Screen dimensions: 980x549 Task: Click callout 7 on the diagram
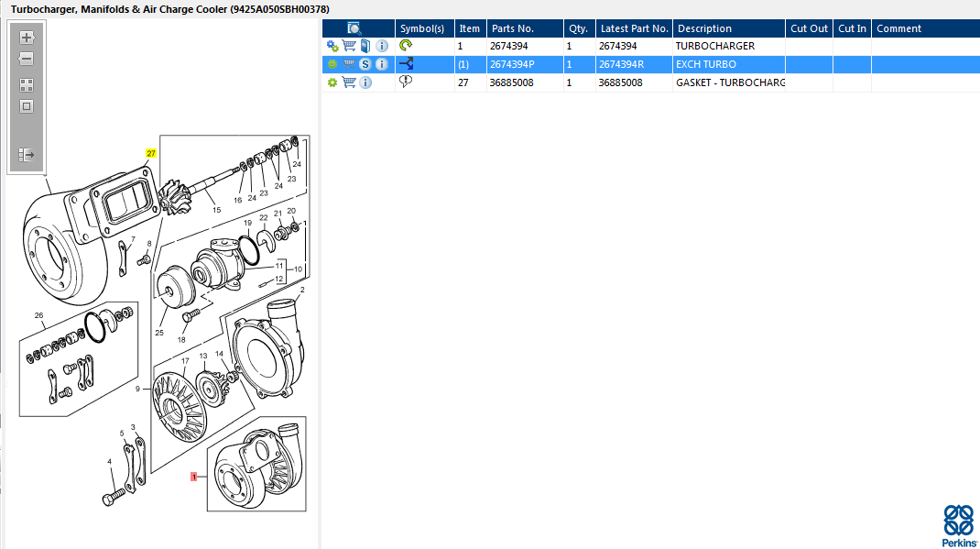point(133,239)
